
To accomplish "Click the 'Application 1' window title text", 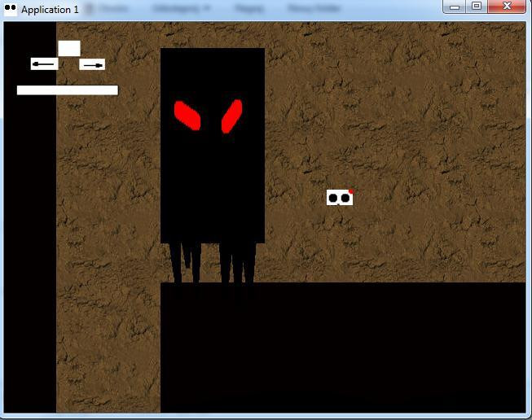I will point(50,10).
